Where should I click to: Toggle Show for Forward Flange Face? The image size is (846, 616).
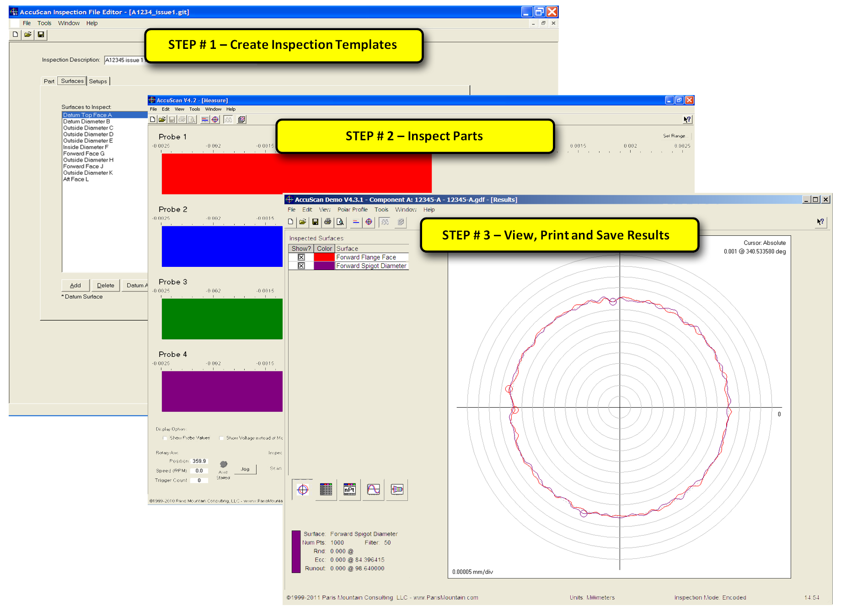(x=301, y=257)
